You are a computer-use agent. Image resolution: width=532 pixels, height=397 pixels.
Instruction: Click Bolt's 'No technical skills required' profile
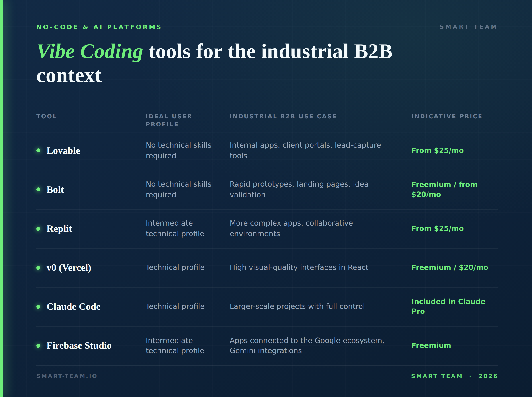178,189
